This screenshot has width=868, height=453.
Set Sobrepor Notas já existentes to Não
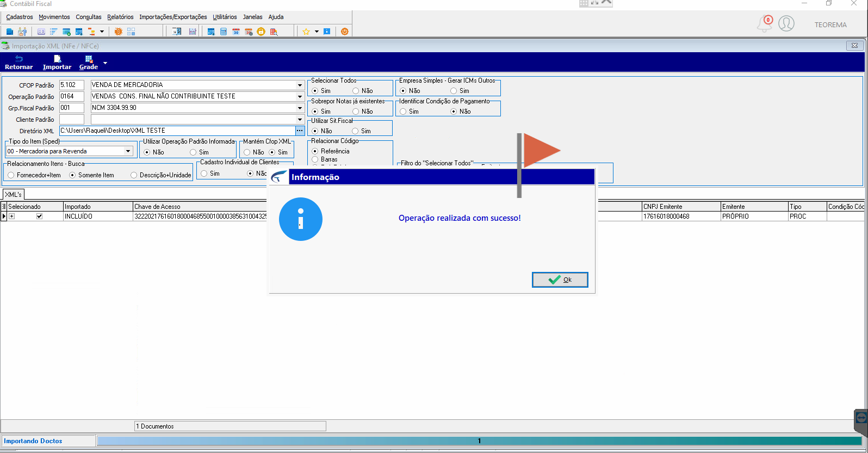coord(356,111)
